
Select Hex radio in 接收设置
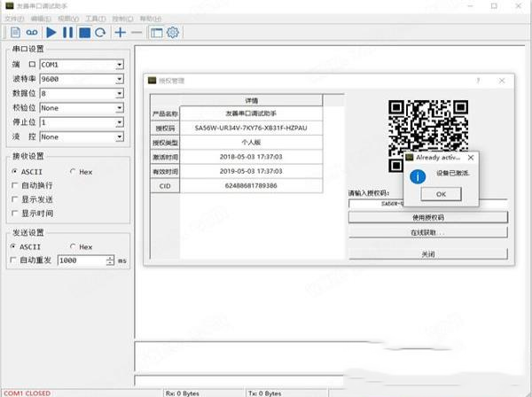(x=72, y=171)
